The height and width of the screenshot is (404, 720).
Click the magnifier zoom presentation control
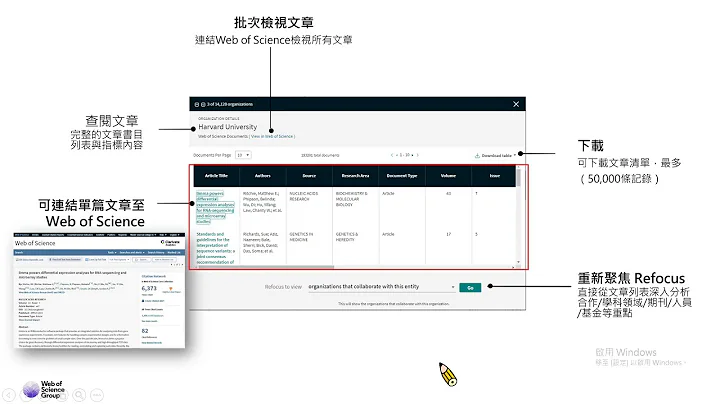79,395
